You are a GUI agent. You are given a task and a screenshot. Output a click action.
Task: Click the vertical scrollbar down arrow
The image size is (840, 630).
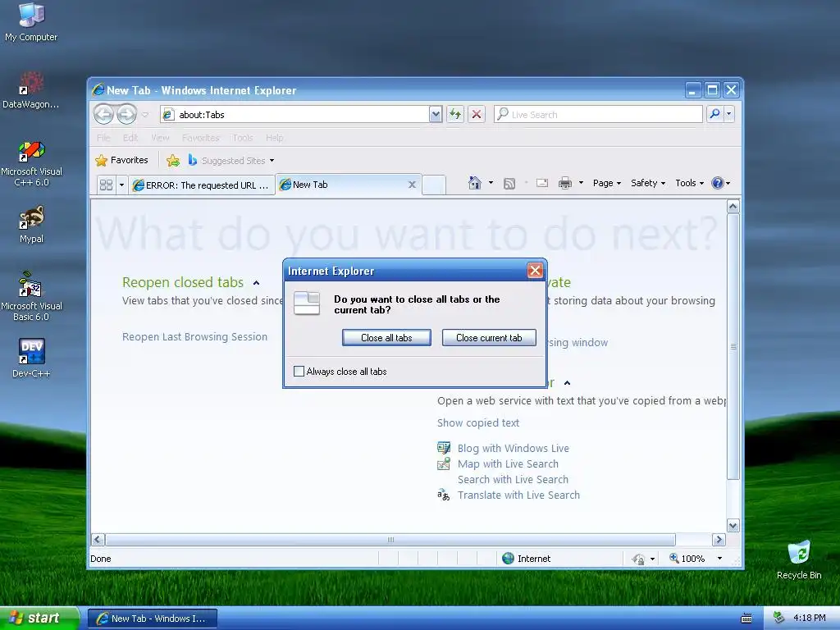[733, 526]
